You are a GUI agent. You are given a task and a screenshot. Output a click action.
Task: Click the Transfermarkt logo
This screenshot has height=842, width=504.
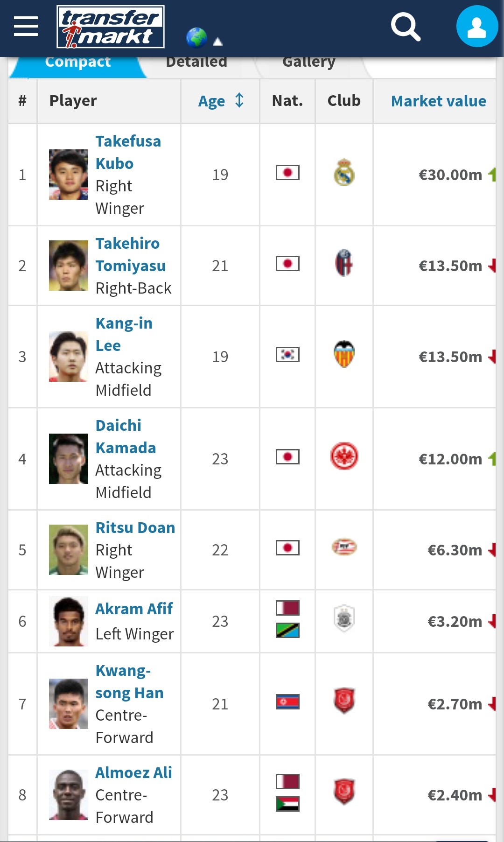pyautogui.click(x=111, y=27)
